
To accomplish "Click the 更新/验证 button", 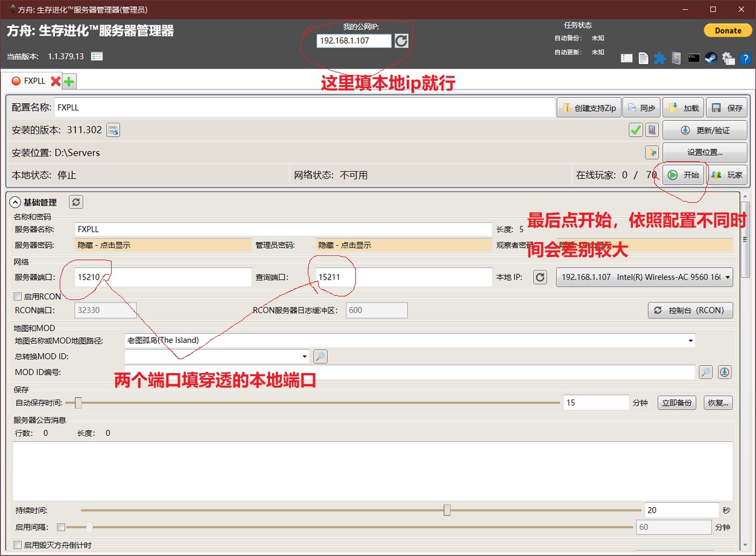I will [x=705, y=130].
